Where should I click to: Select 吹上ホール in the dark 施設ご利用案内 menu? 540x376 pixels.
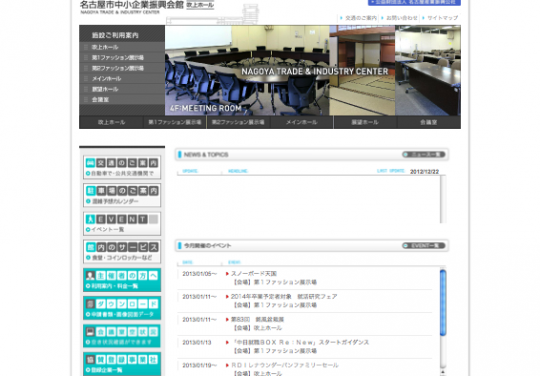tap(122, 47)
